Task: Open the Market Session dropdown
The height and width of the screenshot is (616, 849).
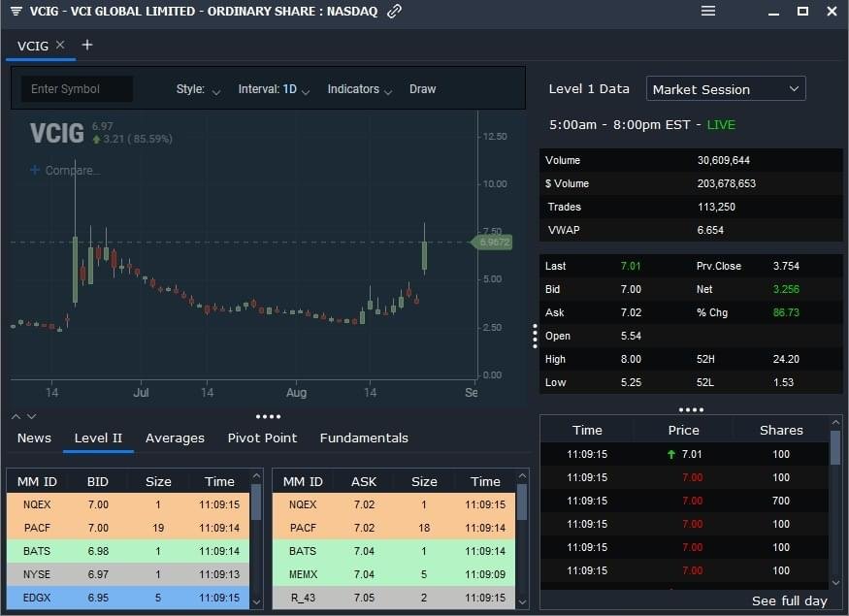Action: (x=726, y=89)
